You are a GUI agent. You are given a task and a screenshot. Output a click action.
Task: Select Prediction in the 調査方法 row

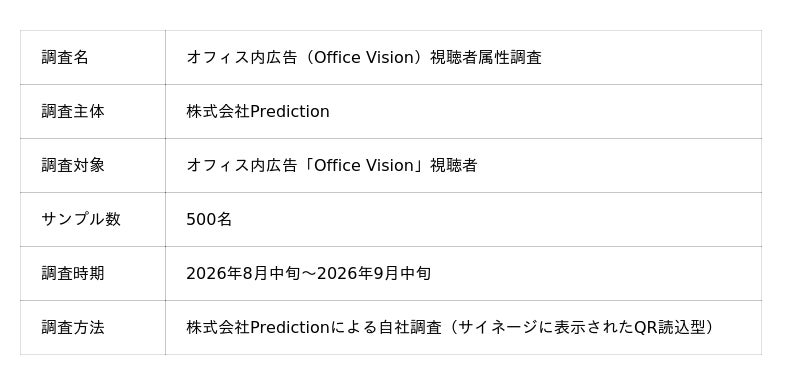click(x=290, y=328)
